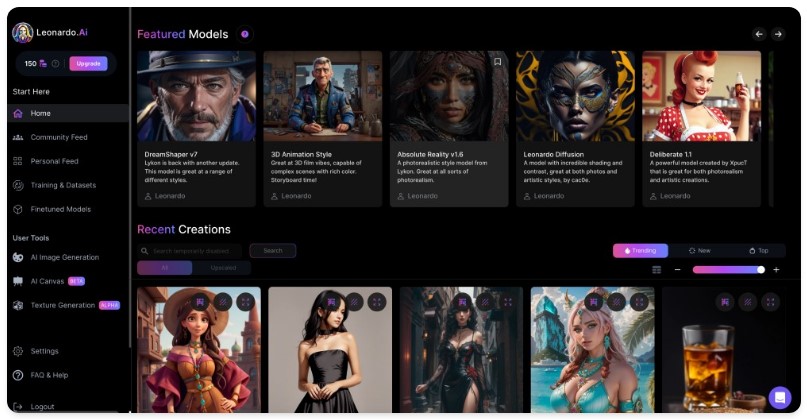
Task: Select the Upscaled filter tab
Action: pos(223,268)
